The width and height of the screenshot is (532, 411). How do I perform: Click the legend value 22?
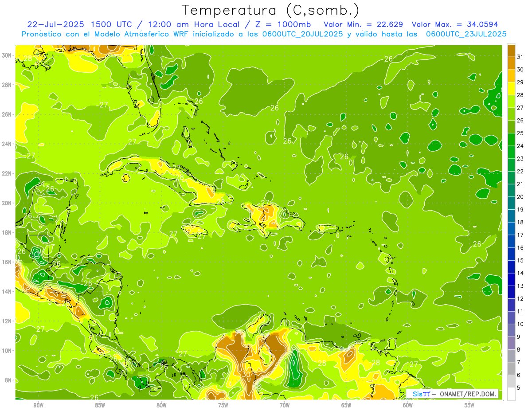[520, 171]
